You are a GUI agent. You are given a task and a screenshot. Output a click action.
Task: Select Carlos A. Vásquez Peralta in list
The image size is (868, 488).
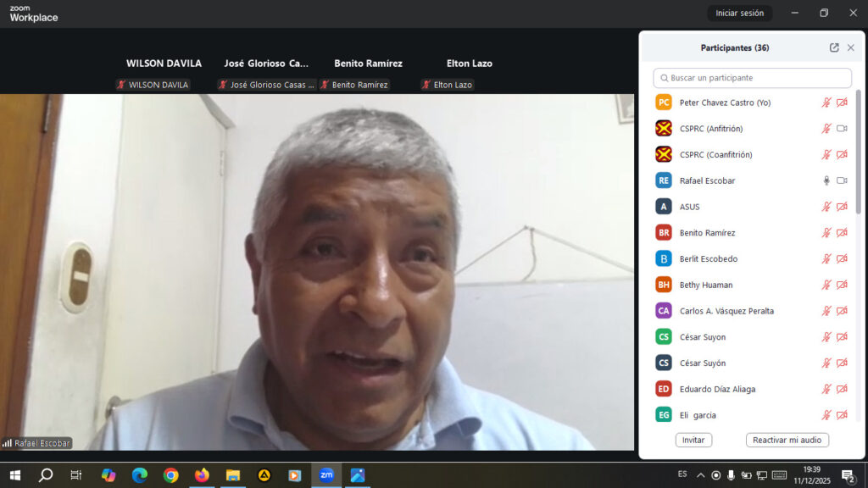[726, 311]
